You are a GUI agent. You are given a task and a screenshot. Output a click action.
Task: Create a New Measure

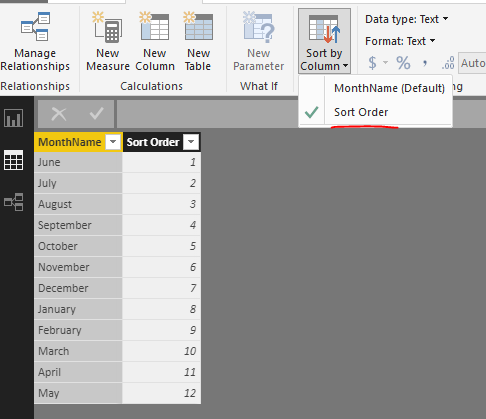pyautogui.click(x=108, y=41)
